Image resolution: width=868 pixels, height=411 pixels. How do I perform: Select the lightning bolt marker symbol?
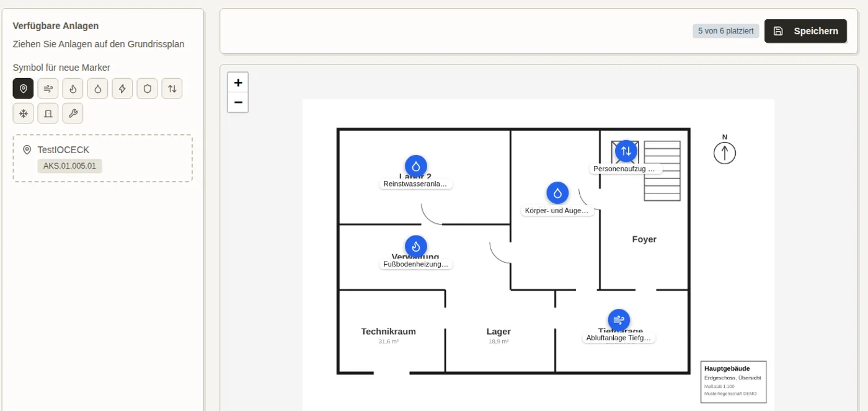click(122, 89)
